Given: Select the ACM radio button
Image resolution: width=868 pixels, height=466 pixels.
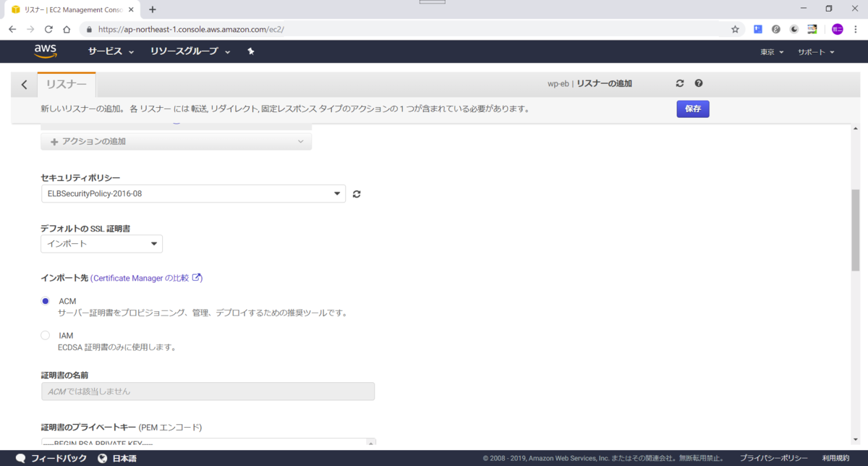Looking at the screenshot, I should (x=45, y=300).
